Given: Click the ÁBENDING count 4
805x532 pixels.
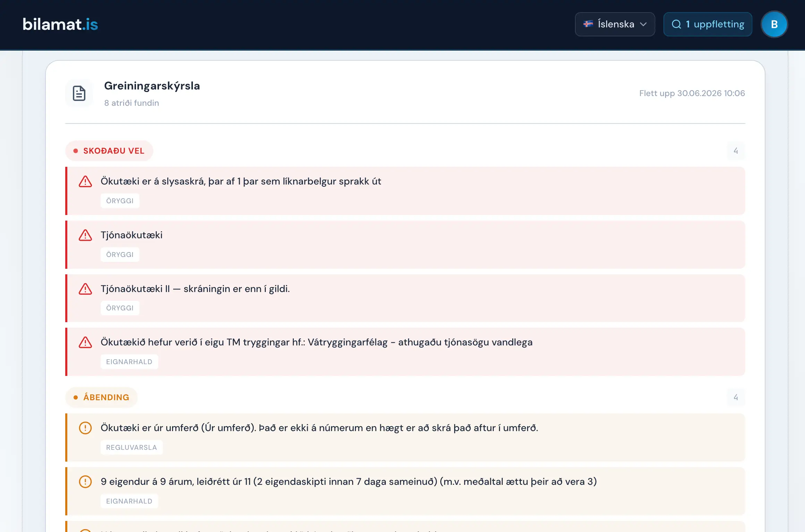Looking at the screenshot, I should pos(736,397).
